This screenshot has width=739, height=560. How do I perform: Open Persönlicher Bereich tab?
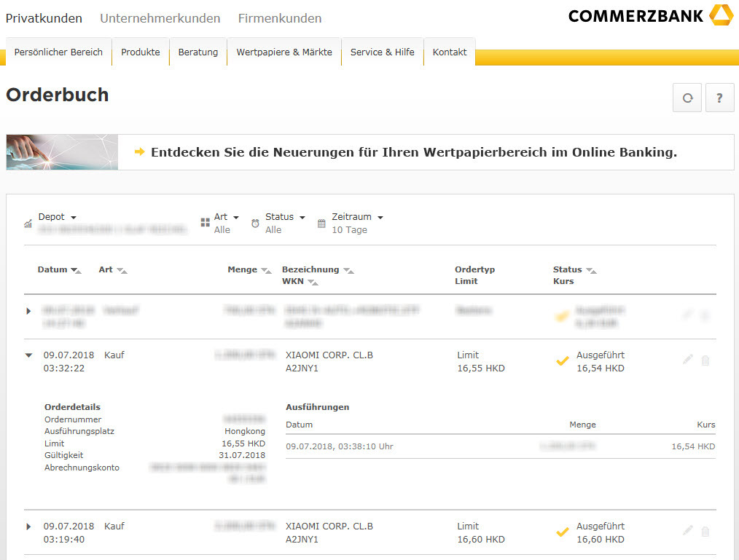pyautogui.click(x=58, y=52)
